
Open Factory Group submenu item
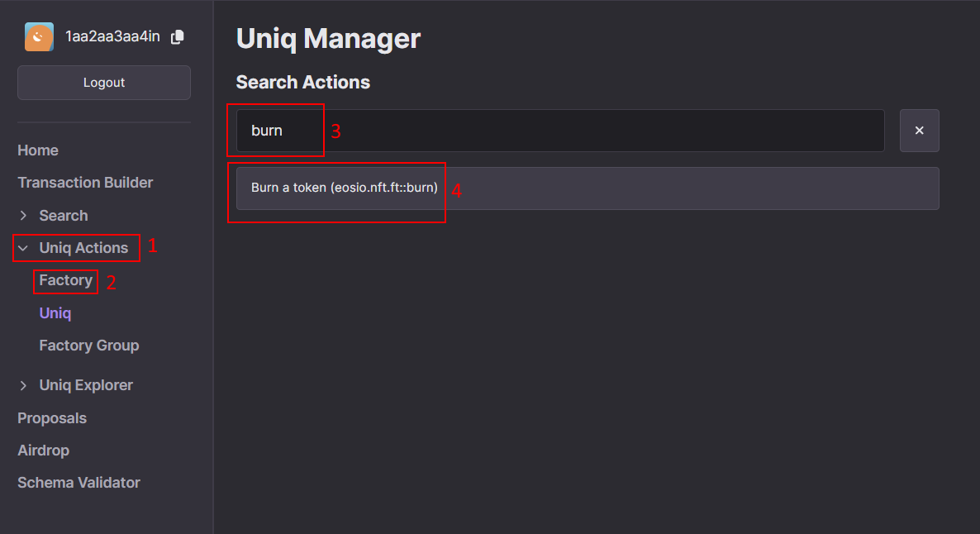[89, 346]
